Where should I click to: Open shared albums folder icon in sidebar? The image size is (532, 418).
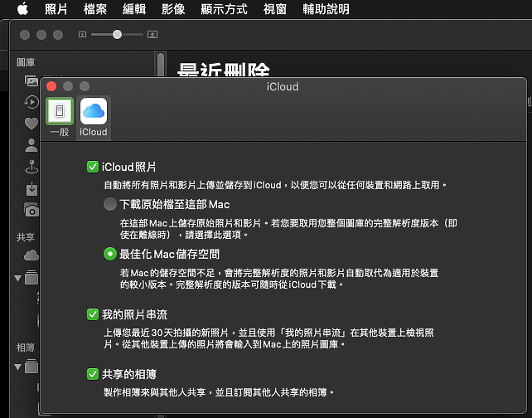coord(31,277)
